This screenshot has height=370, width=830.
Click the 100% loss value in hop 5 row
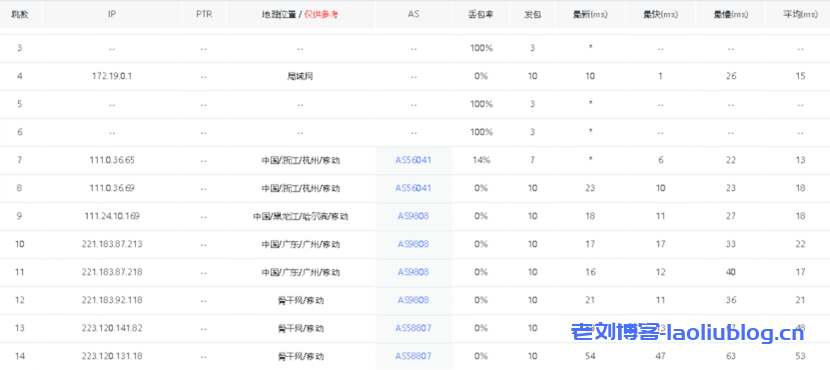tap(481, 104)
